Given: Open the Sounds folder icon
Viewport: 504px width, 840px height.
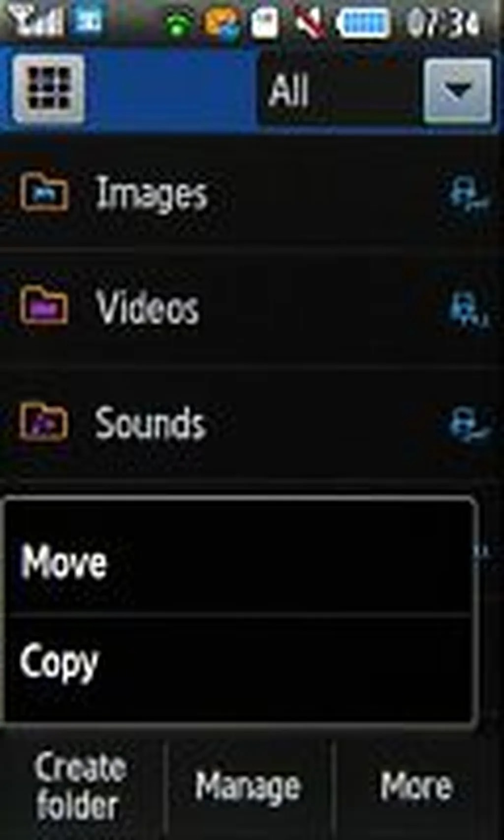Looking at the screenshot, I should (43, 421).
